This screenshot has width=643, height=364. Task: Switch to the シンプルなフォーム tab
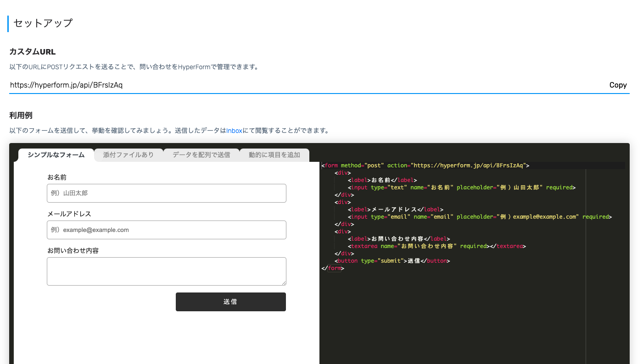(56, 155)
